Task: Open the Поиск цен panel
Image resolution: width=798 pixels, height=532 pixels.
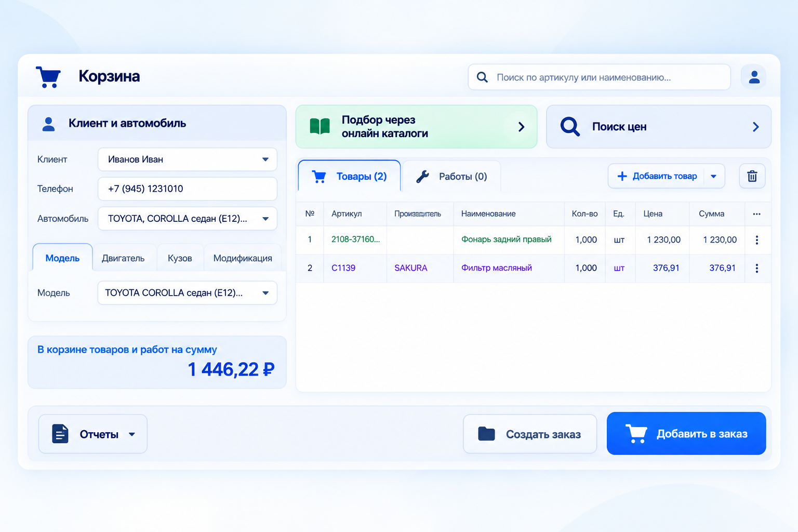Action: click(x=659, y=127)
